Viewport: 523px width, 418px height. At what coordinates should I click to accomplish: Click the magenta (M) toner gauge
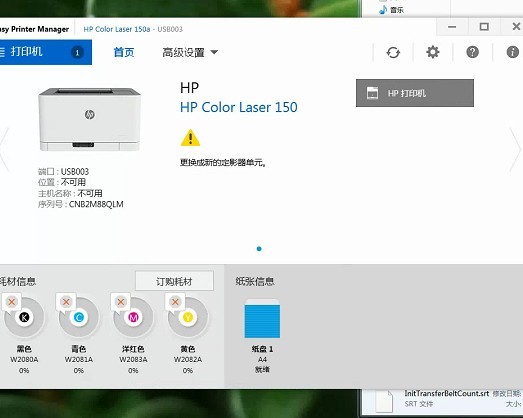pyautogui.click(x=133, y=317)
